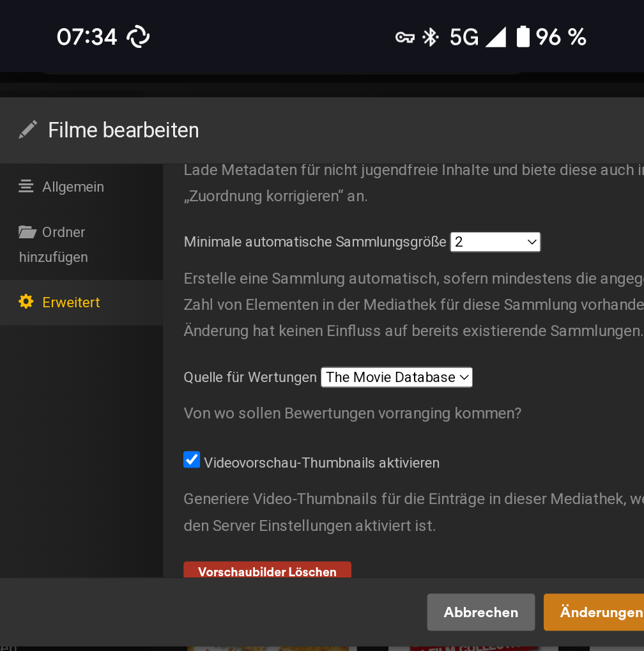Click the orange Änderungen save button
The image size is (644, 651).
(x=594, y=612)
